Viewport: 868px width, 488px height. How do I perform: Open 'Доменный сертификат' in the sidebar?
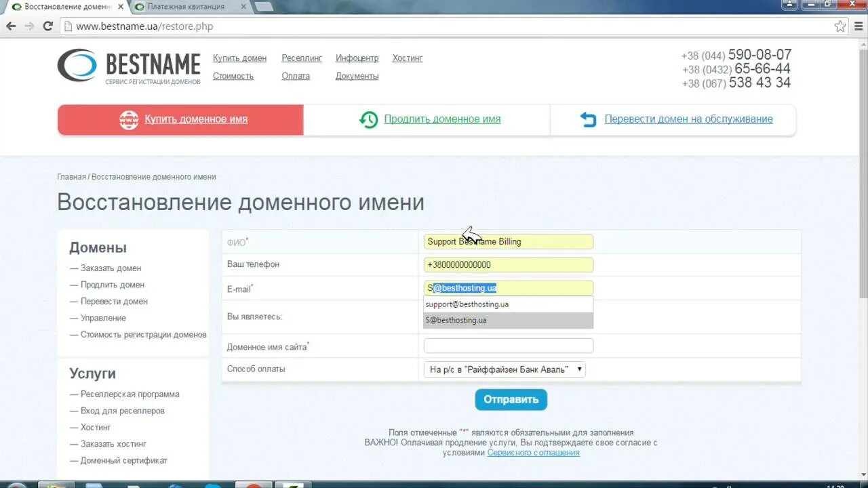point(124,461)
